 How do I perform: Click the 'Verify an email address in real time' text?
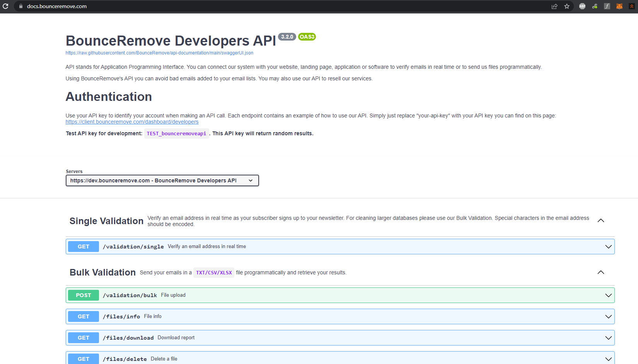pyautogui.click(x=207, y=247)
